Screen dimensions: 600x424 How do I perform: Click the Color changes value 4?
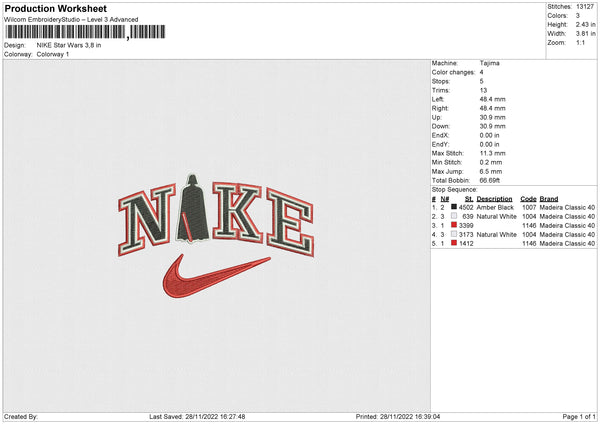point(481,72)
